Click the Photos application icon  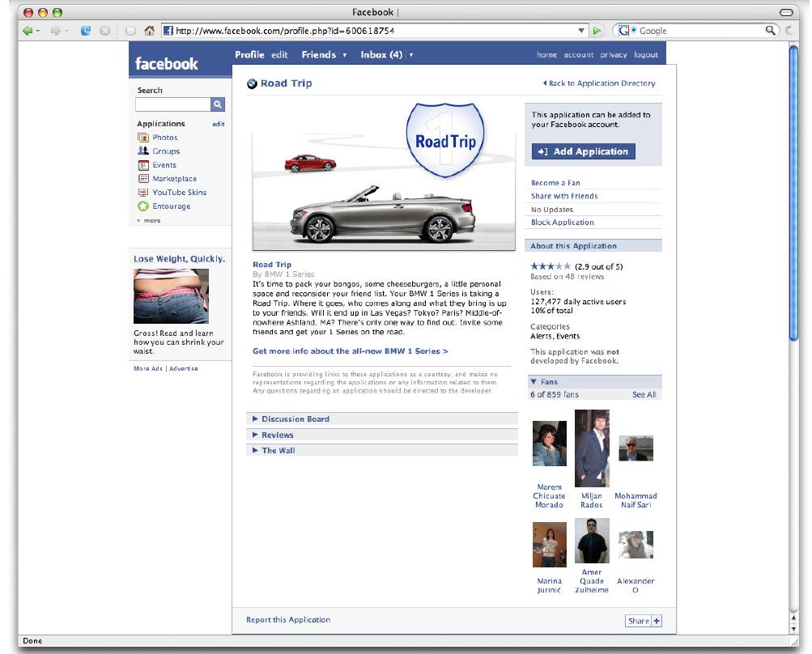(143, 138)
